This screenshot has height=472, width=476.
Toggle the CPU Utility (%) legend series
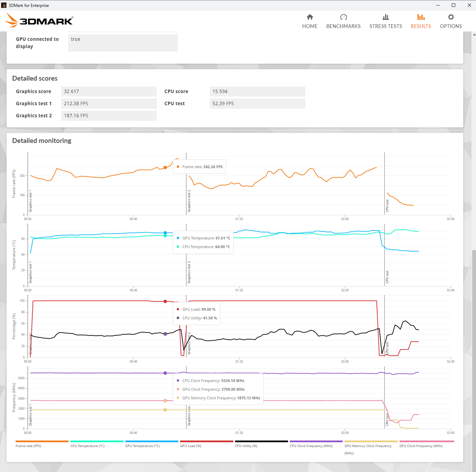[x=261, y=444]
